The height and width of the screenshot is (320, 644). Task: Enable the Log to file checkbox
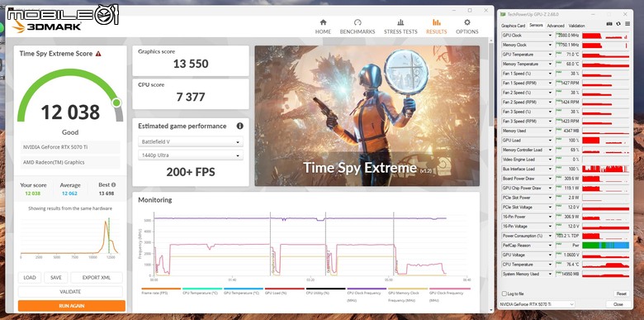click(x=504, y=294)
